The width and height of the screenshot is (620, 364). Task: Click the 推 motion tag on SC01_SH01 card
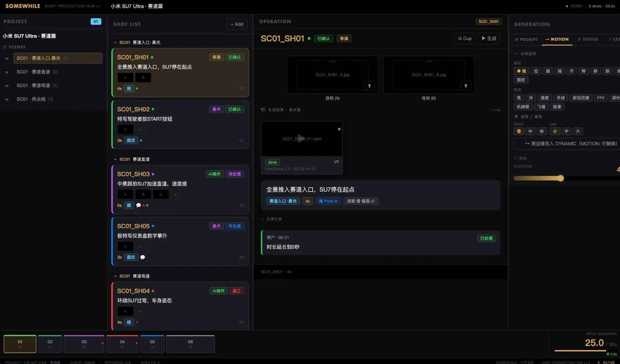click(x=129, y=89)
